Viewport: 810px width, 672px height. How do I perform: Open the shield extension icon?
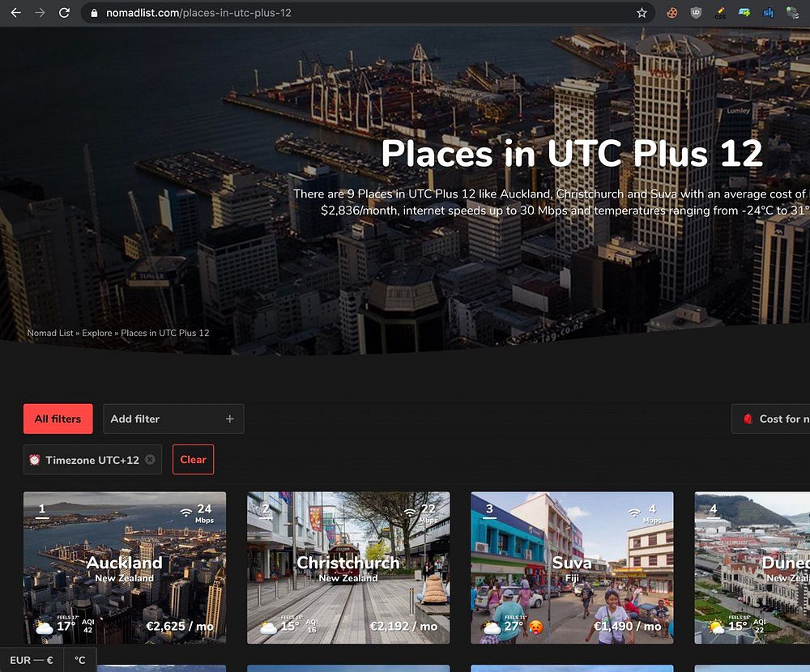(x=697, y=13)
